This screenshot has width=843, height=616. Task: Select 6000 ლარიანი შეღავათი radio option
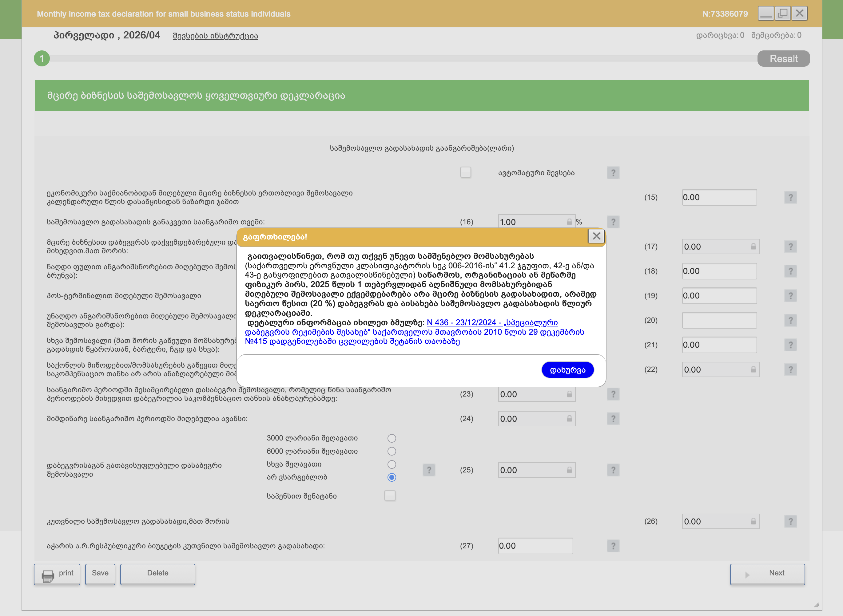pos(391,451)
